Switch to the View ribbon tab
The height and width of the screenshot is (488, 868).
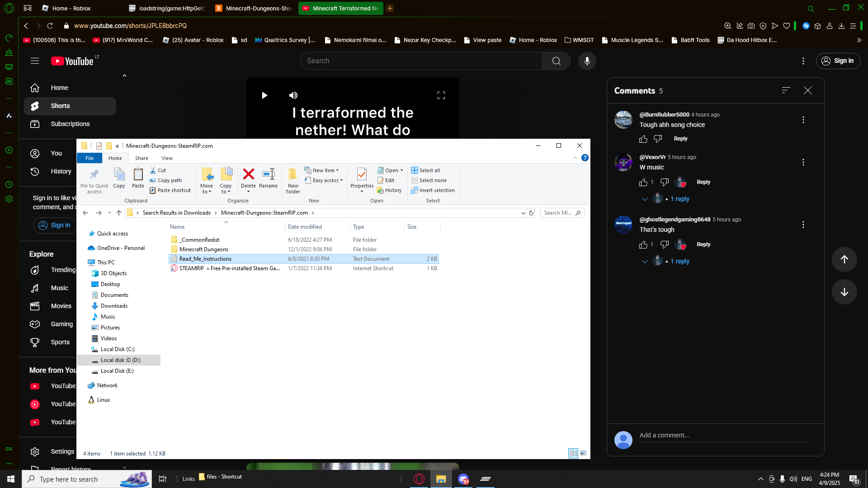click(167, 158)
